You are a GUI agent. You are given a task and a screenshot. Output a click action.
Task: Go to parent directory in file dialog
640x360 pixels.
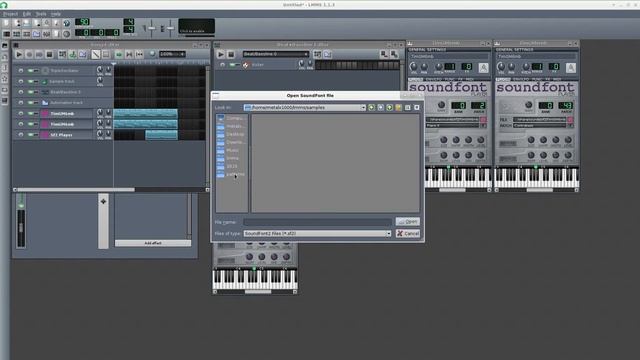click(x=389, y=107)
